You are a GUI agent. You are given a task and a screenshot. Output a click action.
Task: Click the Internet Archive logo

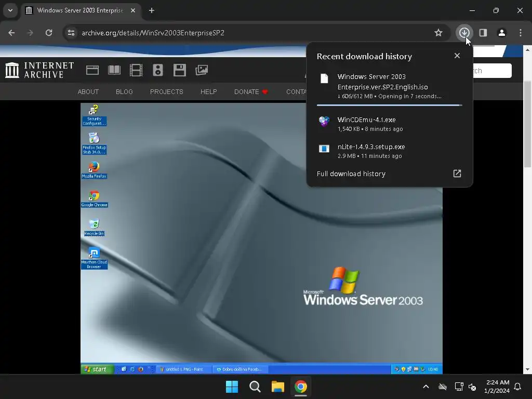[x=39, y=70]
